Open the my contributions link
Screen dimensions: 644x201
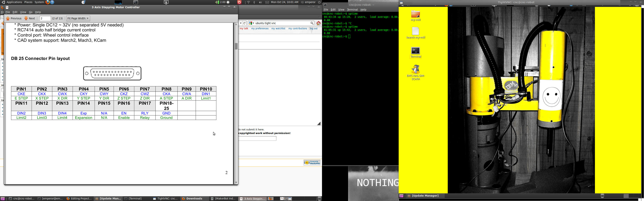(297, 29)
